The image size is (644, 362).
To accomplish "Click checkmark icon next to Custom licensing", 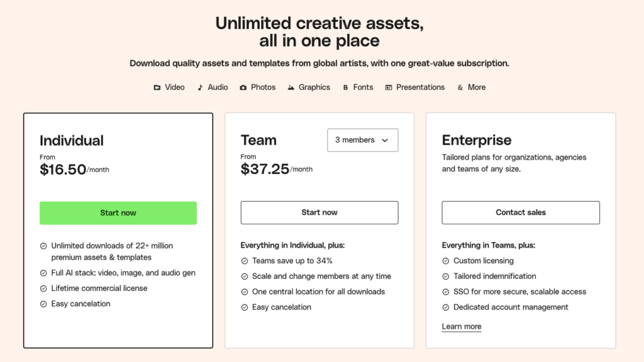I will (446, 261).
